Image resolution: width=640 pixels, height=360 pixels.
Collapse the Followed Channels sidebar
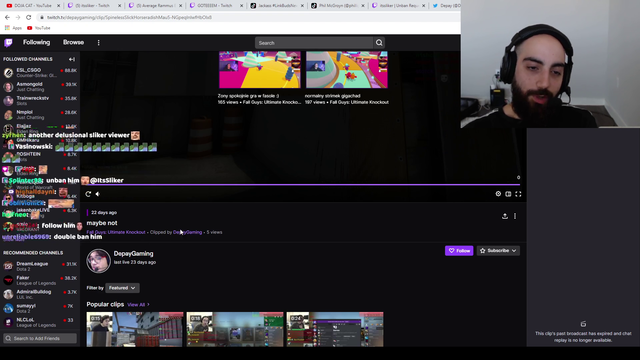pyautogui.click(x=72, y=59)
